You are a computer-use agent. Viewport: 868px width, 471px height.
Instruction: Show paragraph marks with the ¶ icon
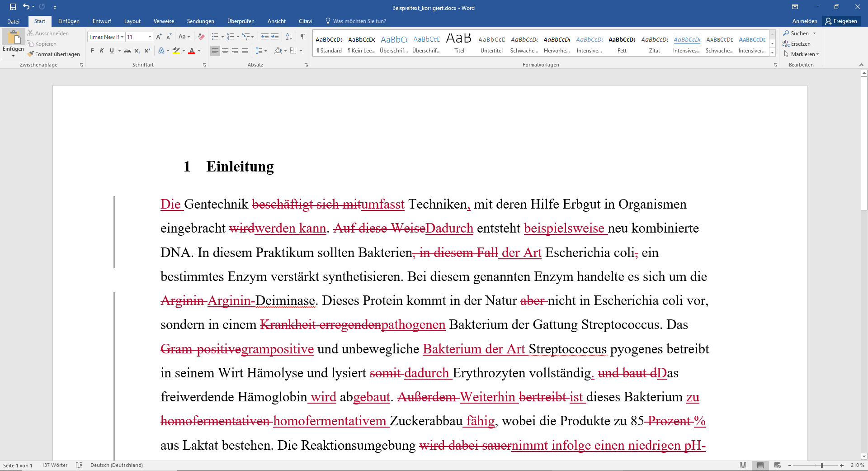302,37
